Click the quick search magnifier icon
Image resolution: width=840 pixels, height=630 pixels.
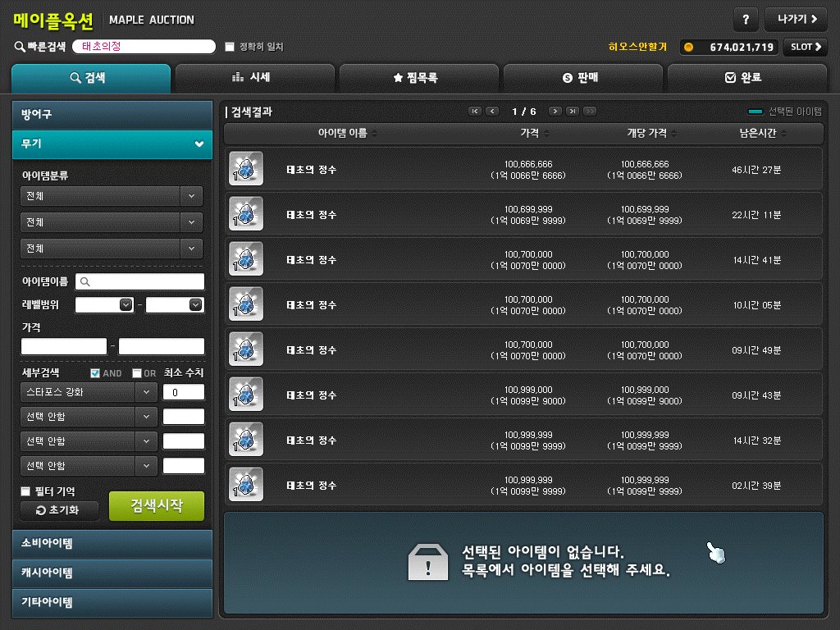pos(20,47)
